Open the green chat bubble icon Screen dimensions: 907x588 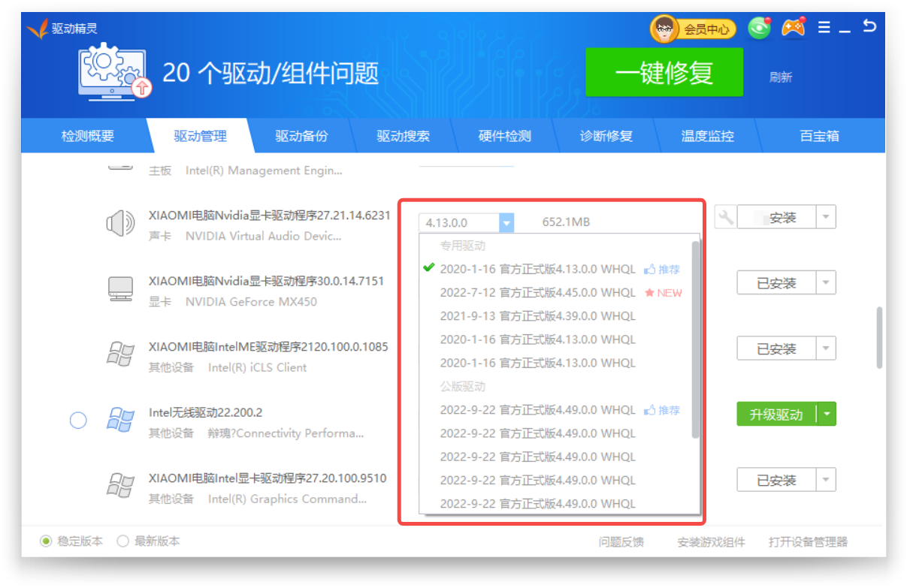click(760, 29)
